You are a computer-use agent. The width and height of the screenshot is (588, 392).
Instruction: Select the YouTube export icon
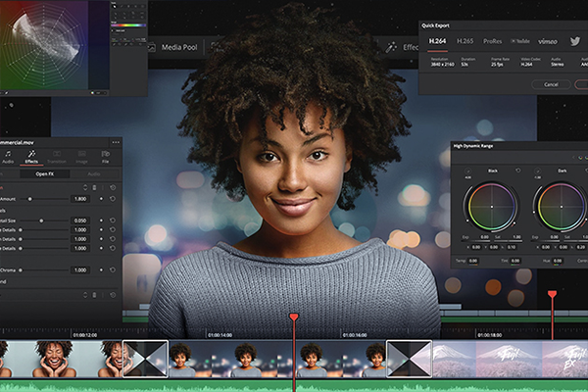pos(518,41)
